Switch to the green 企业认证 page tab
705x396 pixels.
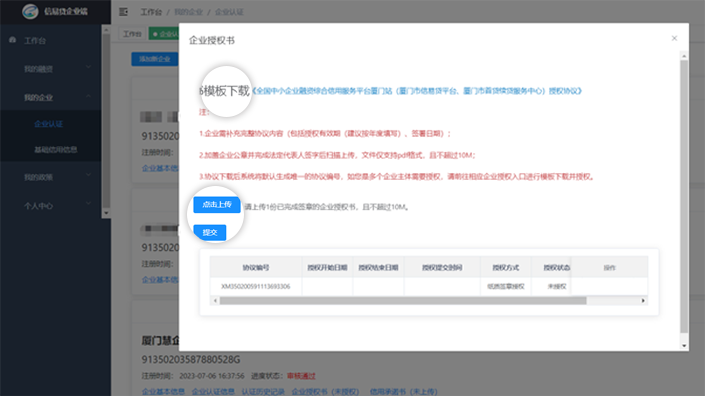click(164, 34)
